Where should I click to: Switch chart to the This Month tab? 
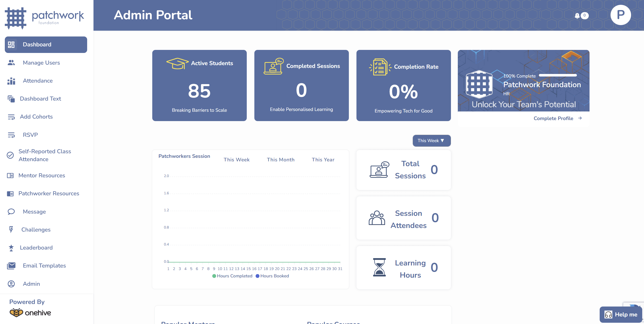(280, 160)
